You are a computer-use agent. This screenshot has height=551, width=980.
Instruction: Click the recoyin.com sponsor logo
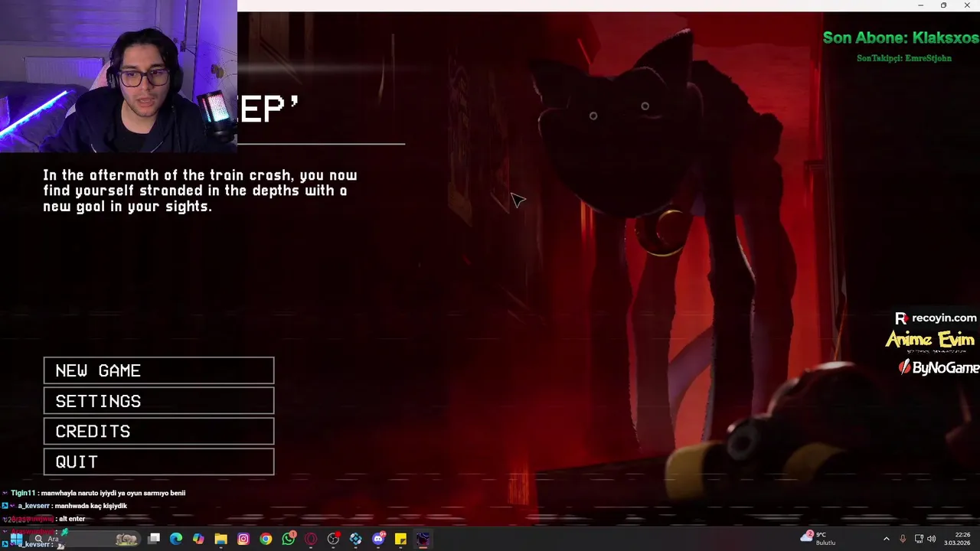(x=936, y=318)
